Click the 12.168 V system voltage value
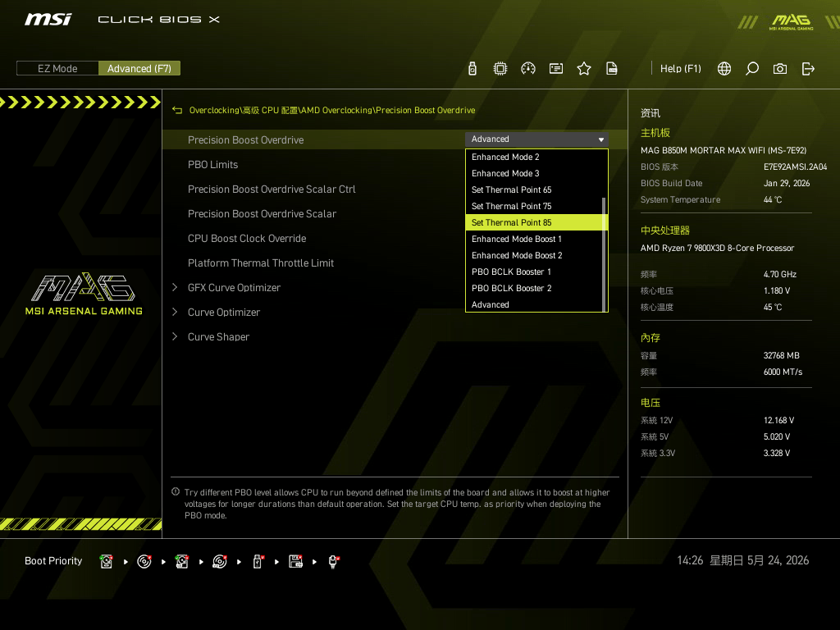 tap(779, 421)
